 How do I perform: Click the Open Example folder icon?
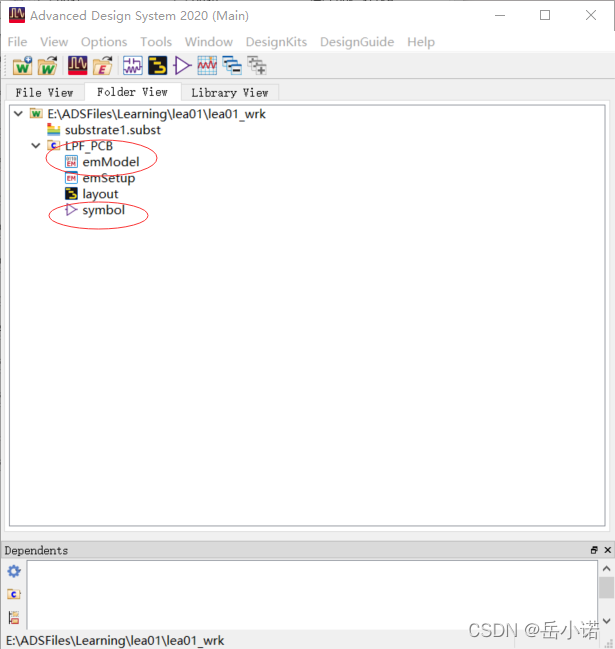102,65
